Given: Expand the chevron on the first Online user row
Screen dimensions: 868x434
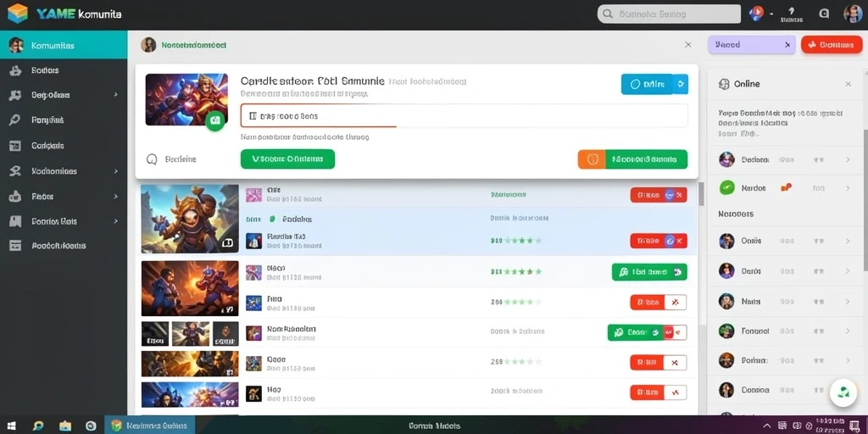Looking at the screenshot, I should (848, 159).
